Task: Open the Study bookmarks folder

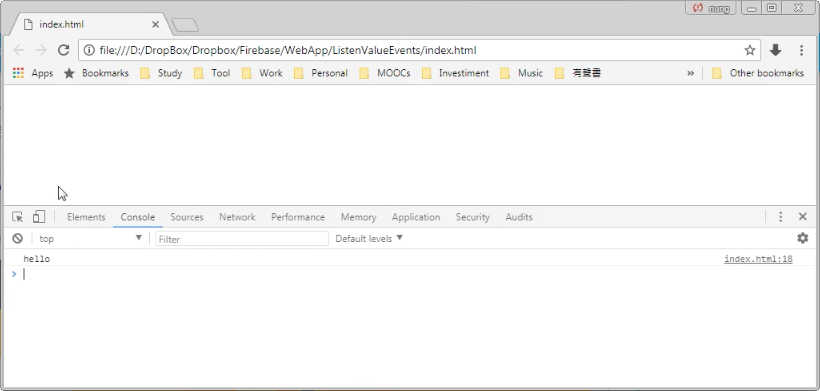Action: pos(161,73)
